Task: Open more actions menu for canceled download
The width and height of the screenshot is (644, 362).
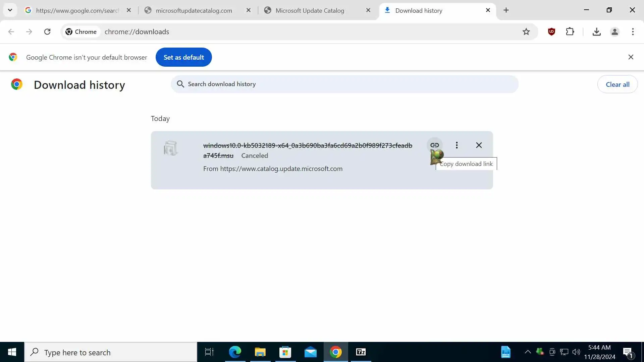Action: (x=457, y=145)
